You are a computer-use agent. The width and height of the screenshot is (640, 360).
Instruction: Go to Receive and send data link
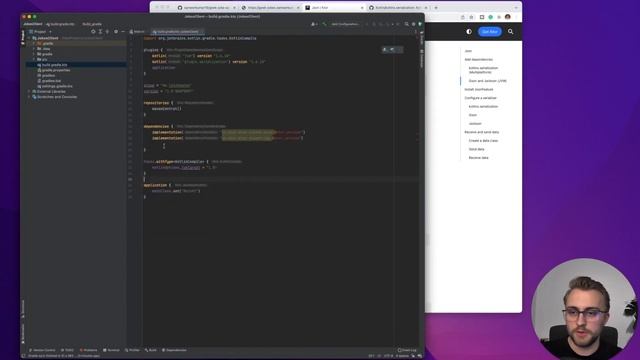pos(482,132)
